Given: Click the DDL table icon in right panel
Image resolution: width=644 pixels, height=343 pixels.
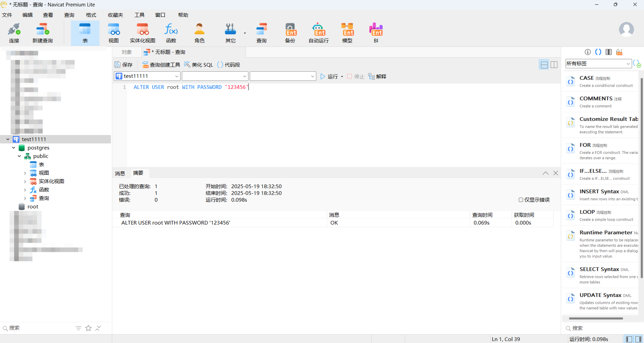Looking at the screenshot, I should point(609,52).
